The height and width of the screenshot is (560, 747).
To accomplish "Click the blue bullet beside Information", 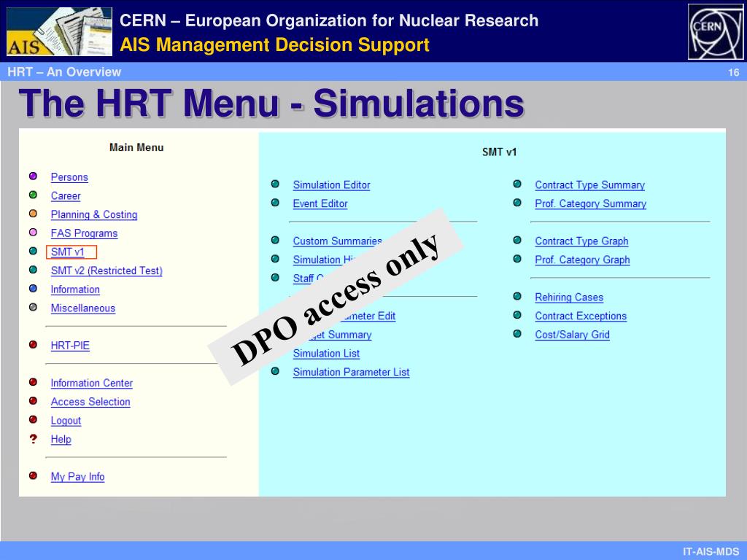I will (33, 289).
